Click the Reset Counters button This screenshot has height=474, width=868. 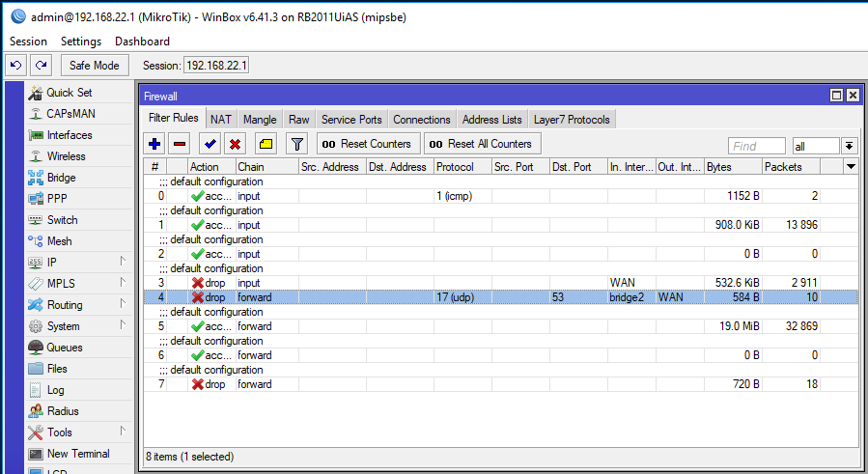(x=366, y=144)
